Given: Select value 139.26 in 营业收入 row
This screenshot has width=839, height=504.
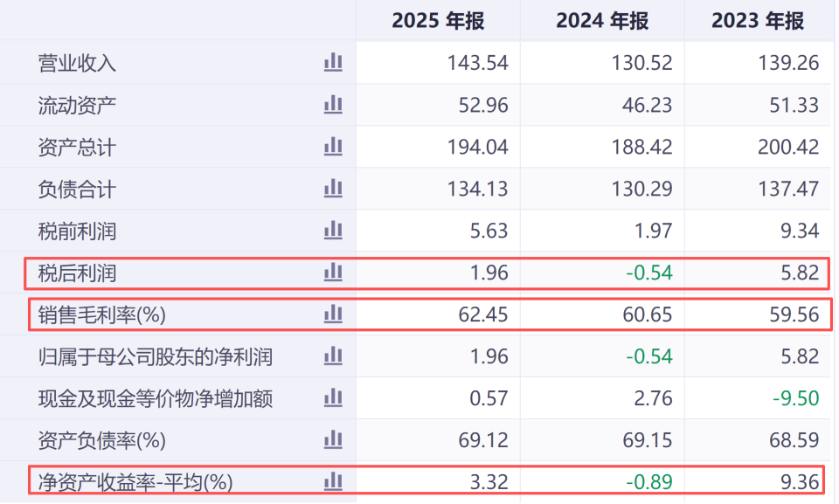Looking at the screenshot, I should click(x=788, y=63).
